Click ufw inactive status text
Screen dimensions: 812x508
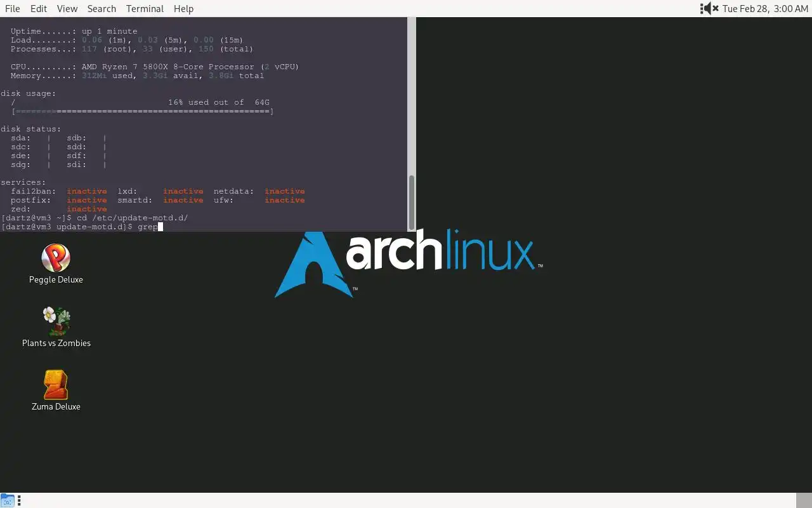(x=285, y=200)
